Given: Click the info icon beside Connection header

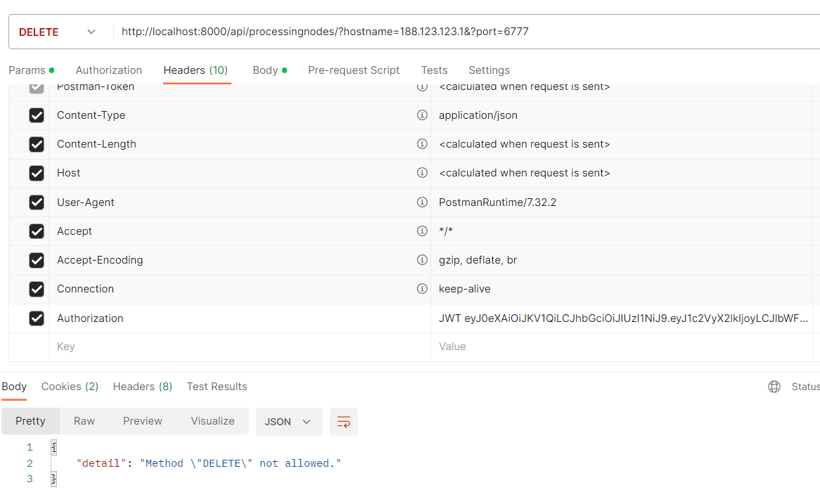Looking at the screenshot, I should tap(422, 289).
